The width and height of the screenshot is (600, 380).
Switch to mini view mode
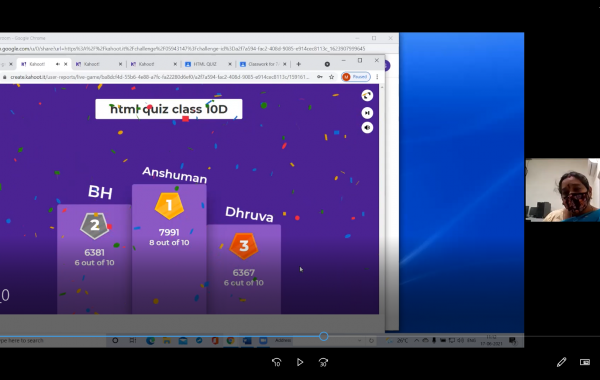(x=585, y=362)
